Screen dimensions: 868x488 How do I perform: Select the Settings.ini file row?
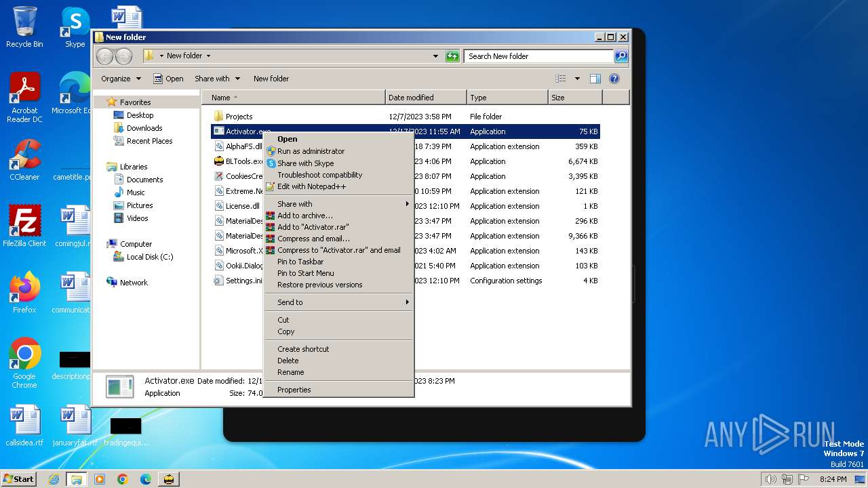click(x=406, y=281)
